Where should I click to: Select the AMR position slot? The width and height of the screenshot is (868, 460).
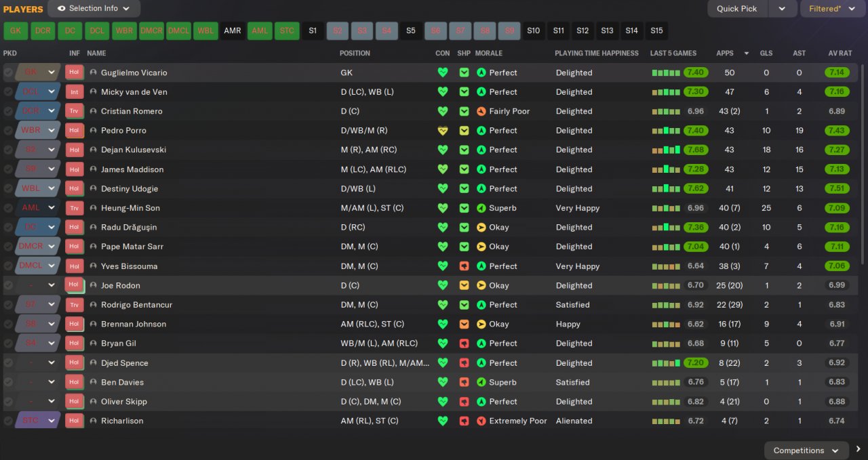point(232,31)
